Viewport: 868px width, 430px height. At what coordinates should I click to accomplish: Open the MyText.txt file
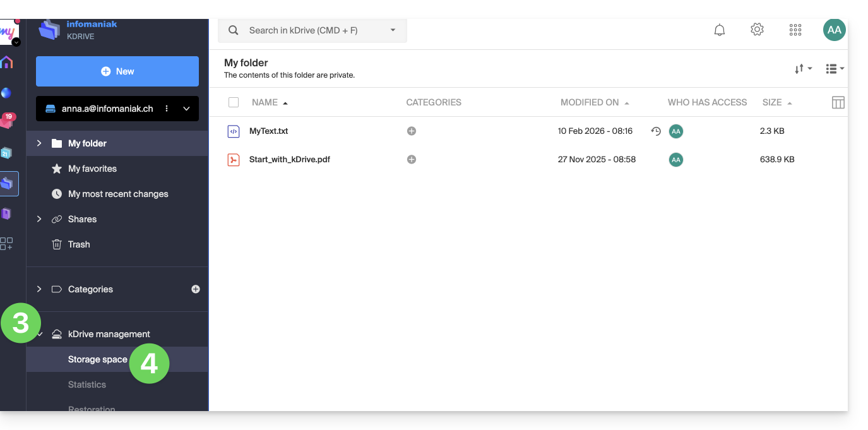(268, 131)
